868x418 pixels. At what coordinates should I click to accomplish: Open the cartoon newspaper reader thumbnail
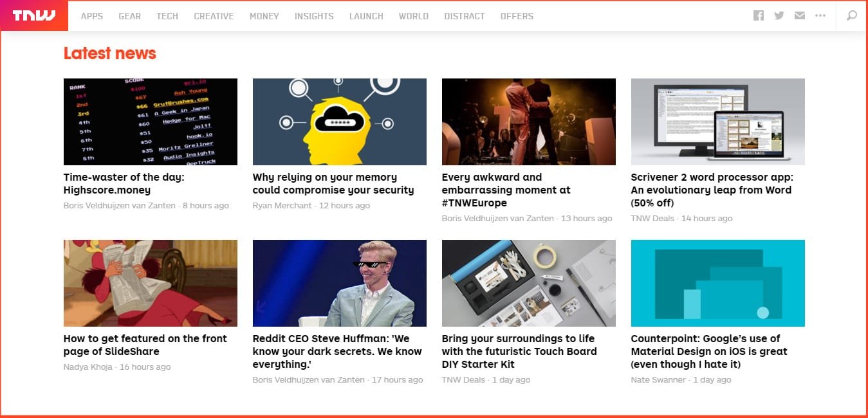[151, 283]
